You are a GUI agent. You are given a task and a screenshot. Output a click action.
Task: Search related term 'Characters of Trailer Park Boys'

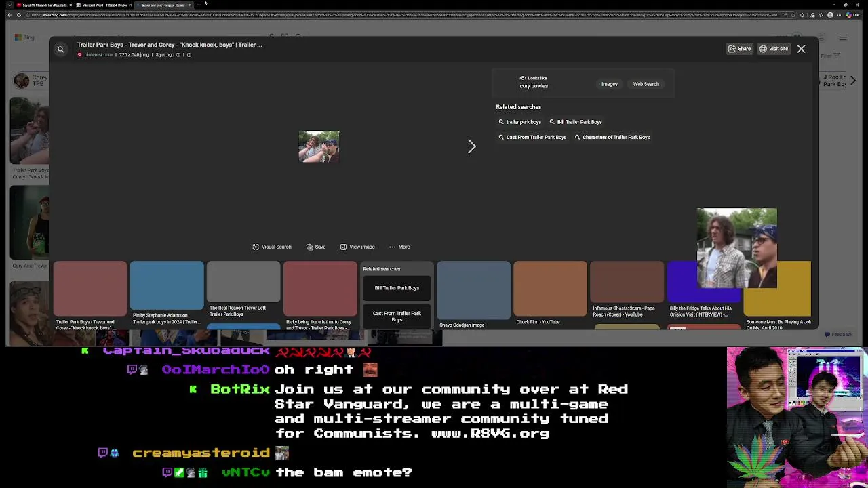pos(612,137)
